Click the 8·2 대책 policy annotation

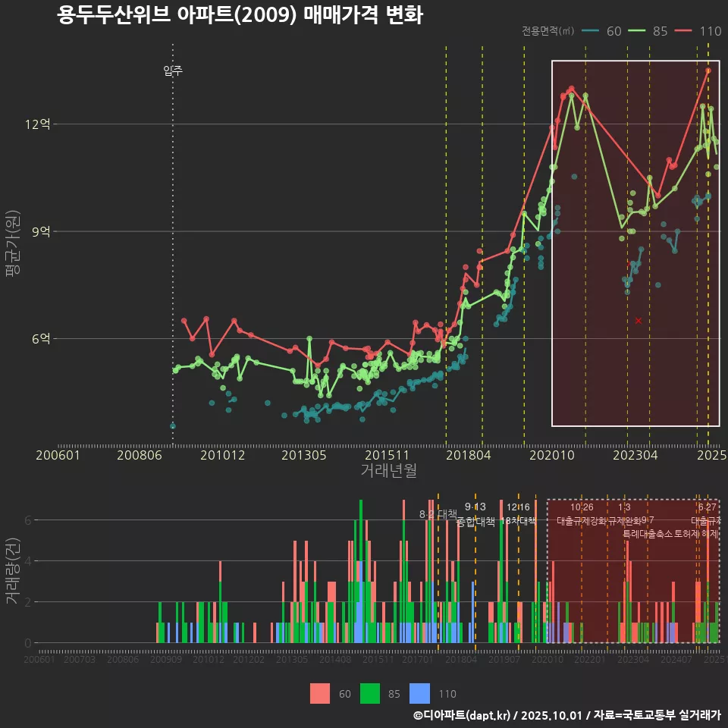[x=438, y=514]
